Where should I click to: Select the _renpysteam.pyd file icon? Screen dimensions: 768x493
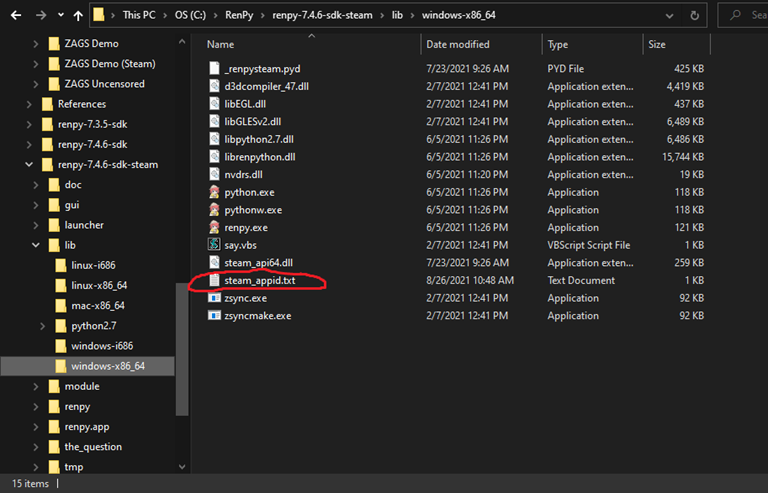pyautogui.click(x=214, y=68)
